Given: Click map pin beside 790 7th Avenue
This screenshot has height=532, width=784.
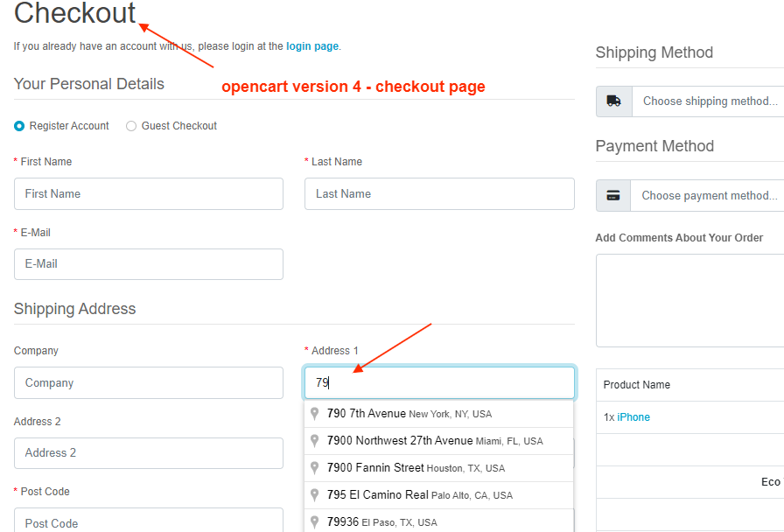Looking at the screenshot, I should point(315,414).
